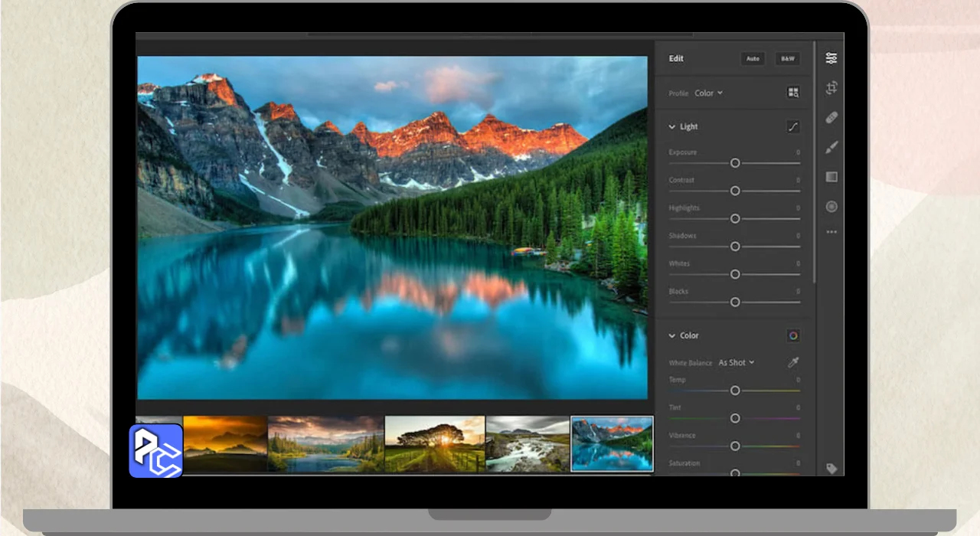Image resolution: width=980 pixels, height=536 pixels.
Task: Click the Auto adjustment button
Action: pos(753,59)
